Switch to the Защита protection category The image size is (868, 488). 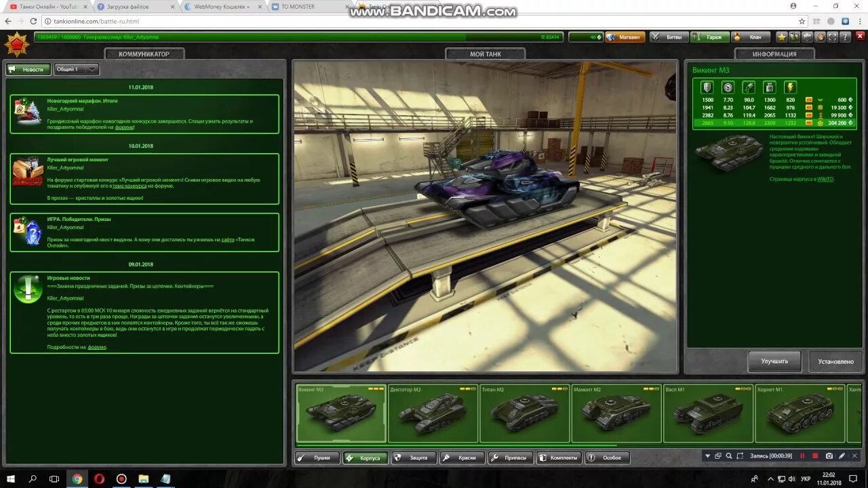[414, 458]
